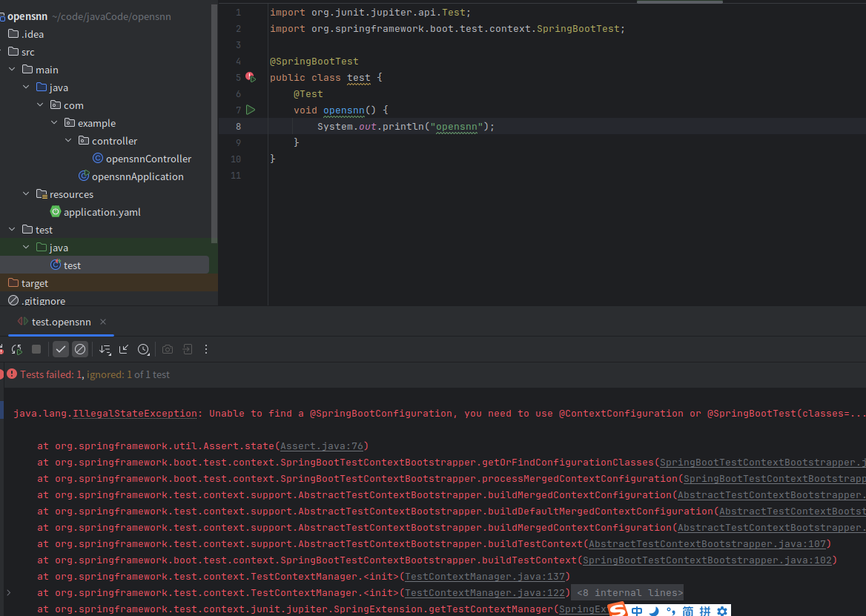The height and width of the screenshot is (616, 866).
Task: Open TestContextManager.java:122 link
Action: point(485,593)
